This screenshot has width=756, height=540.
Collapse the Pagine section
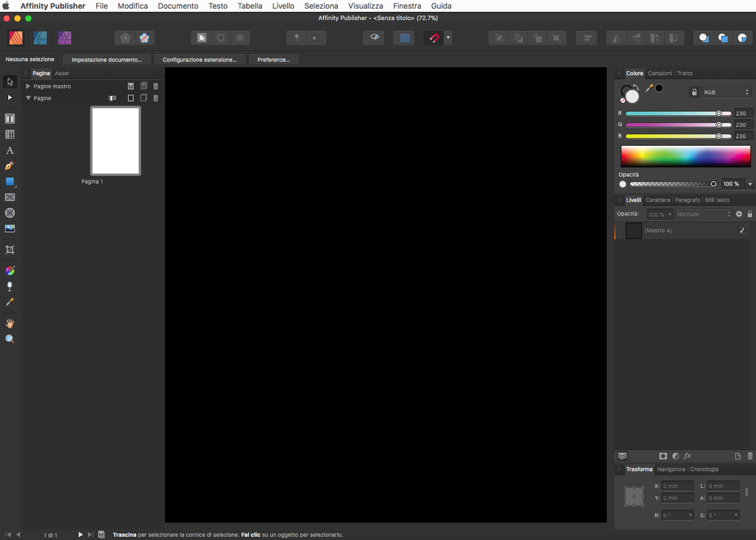coord(28,99)
